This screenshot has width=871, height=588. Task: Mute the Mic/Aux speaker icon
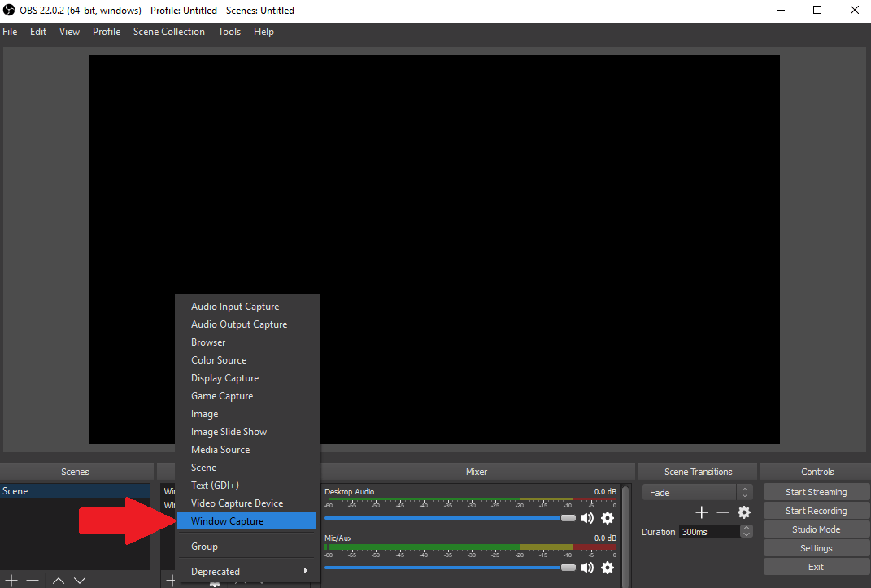[587, 566]
